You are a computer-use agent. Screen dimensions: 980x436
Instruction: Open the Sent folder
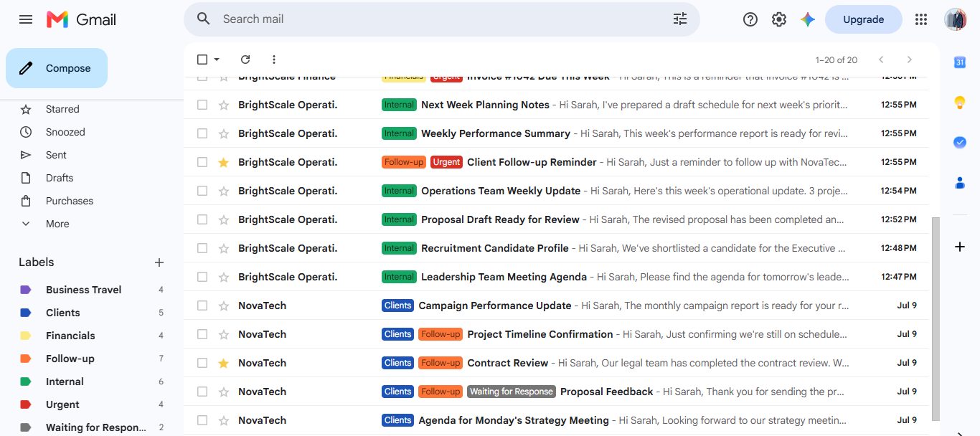coord(56,155)
